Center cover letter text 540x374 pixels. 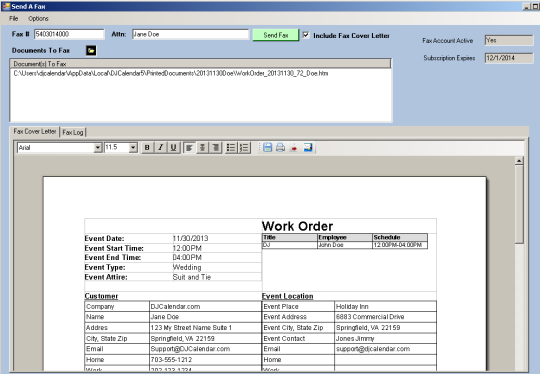pos(202,148)
